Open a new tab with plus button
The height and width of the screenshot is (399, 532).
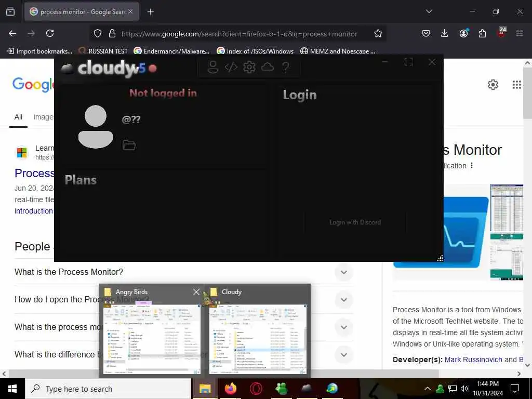click(150, 12)
